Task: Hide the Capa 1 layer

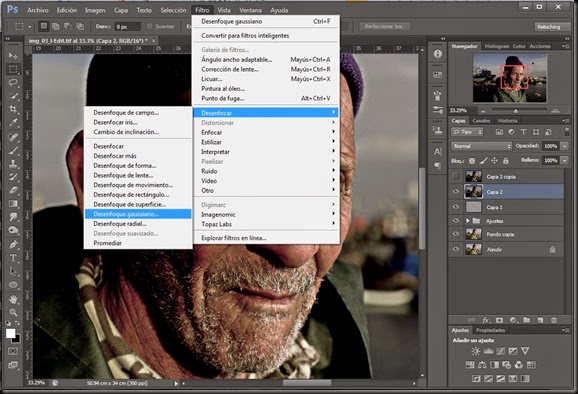Action: (x=456, y=207)
